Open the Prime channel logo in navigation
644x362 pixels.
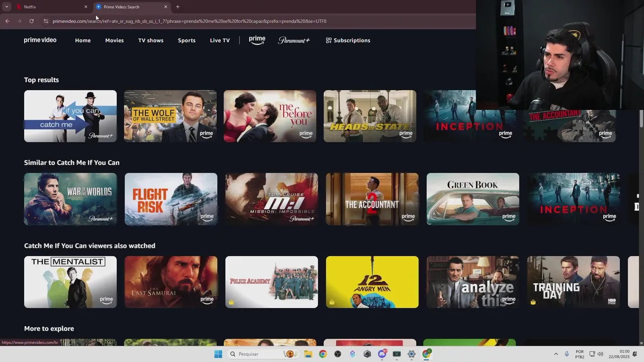click(x=257, y=40)
